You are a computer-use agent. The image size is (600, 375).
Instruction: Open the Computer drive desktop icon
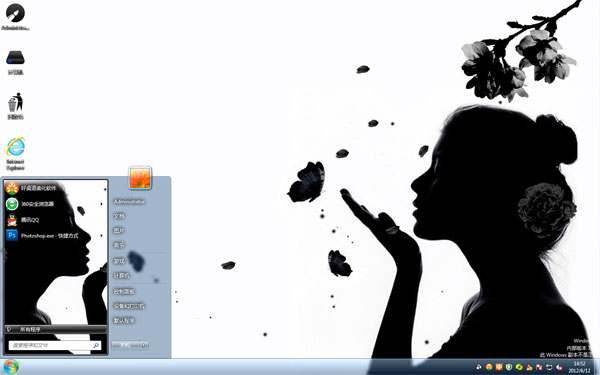coord(15,62)
